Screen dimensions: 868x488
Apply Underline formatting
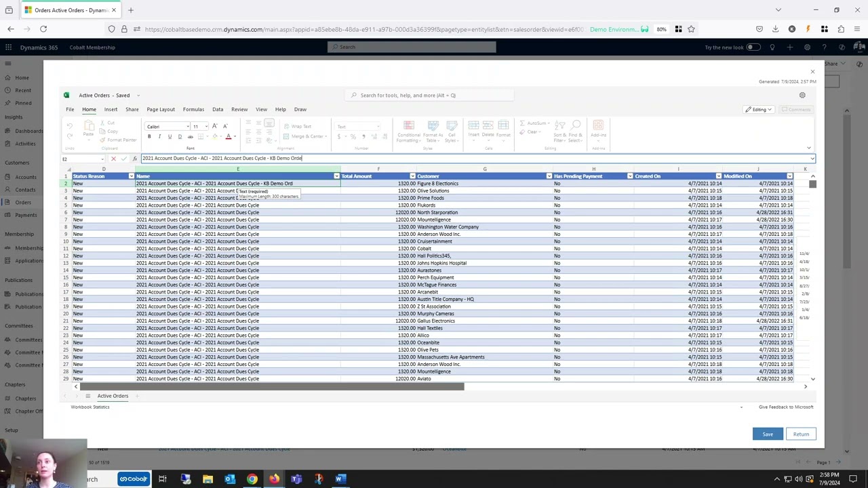(x=170, y=136)
